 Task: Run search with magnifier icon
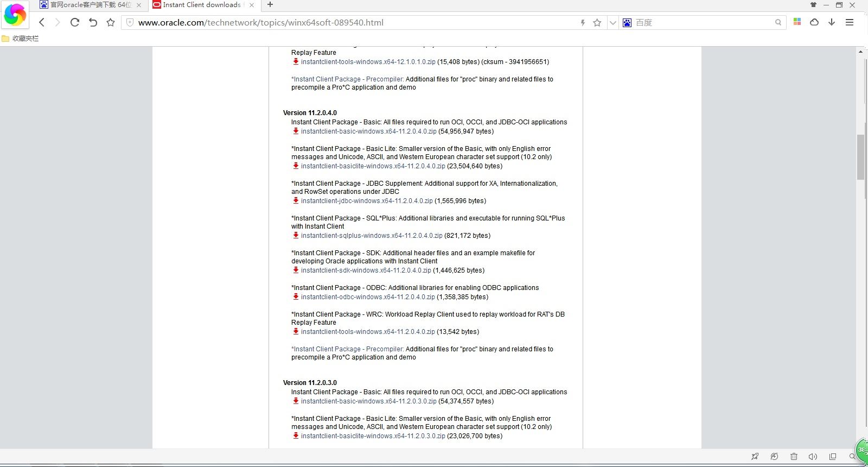[778, 22]
